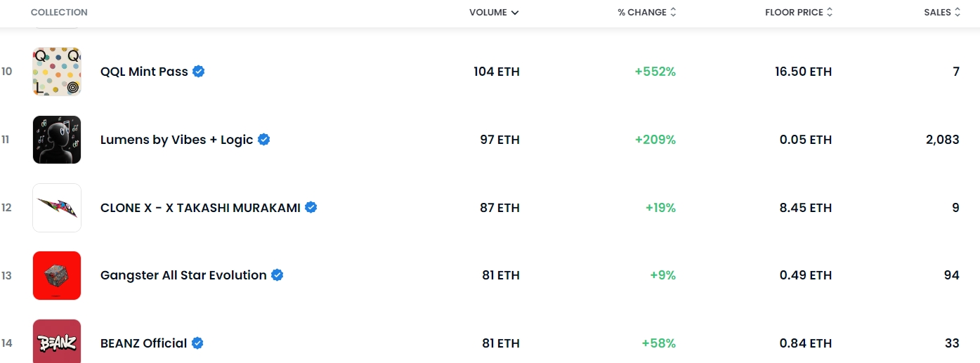Click verified badge by Gangster All Star Evolution

[277, 275]
